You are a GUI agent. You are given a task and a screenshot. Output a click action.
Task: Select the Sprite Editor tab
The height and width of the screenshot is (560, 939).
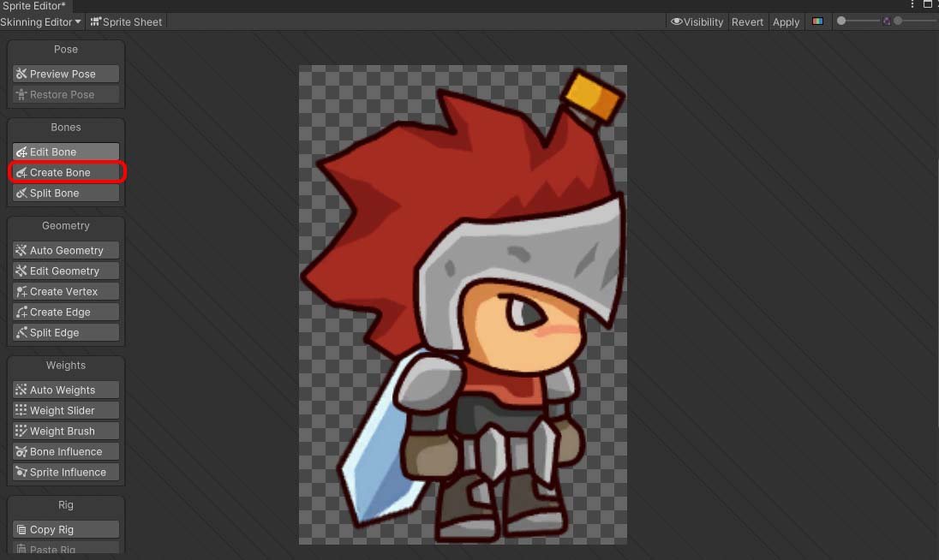click(x=33, y=6)
